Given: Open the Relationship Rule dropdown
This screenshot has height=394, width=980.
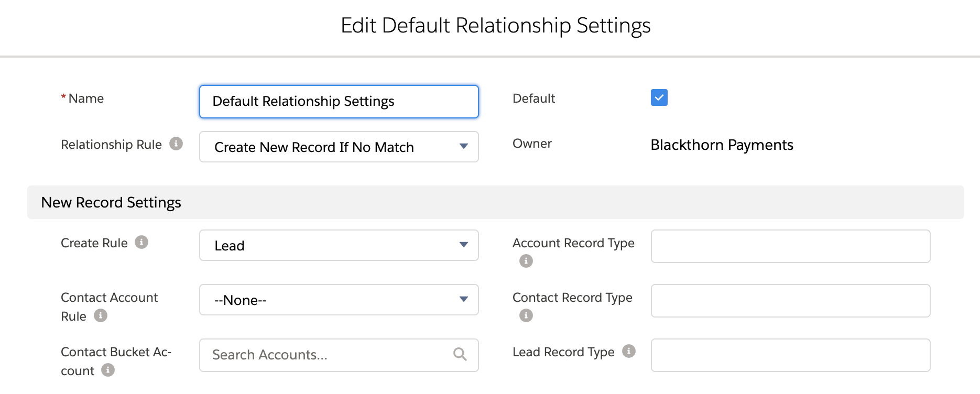Looking at the screenshot, I should point(339,147).
